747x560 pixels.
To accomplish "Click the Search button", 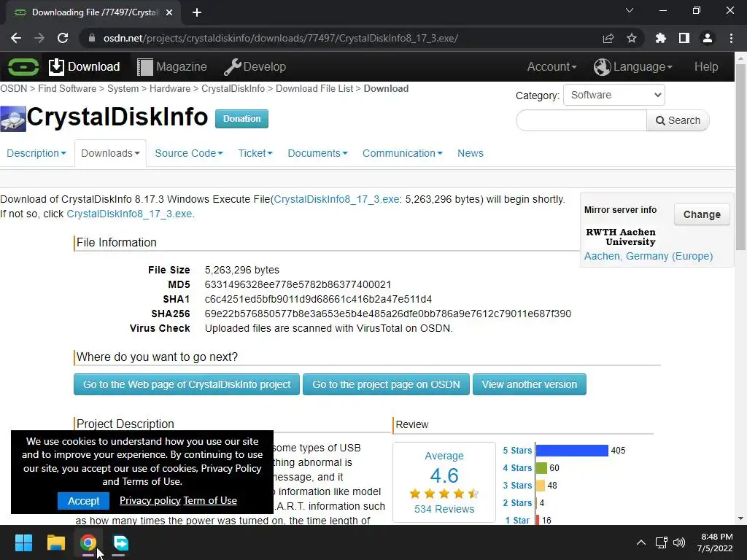I will [x=678, y=120].
